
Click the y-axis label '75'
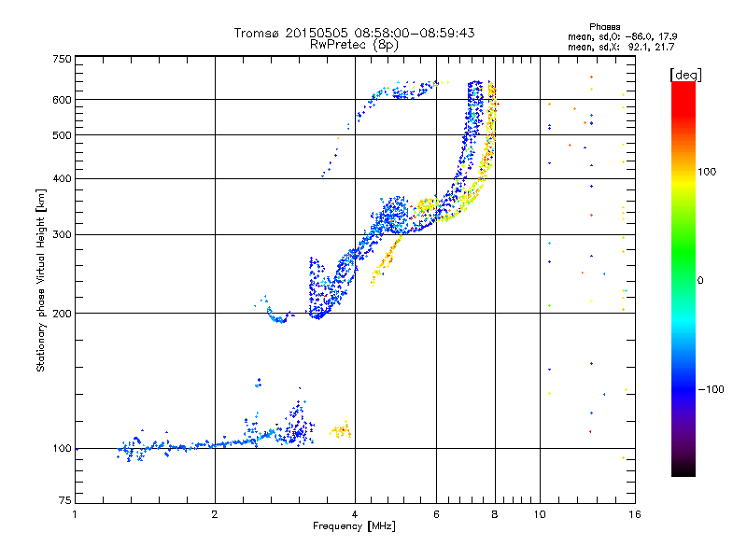tap(65, 500)
